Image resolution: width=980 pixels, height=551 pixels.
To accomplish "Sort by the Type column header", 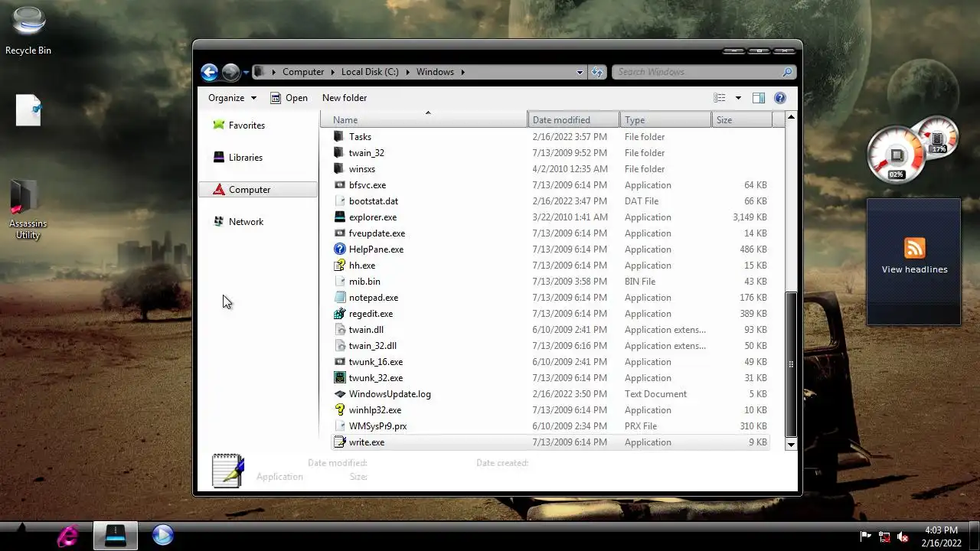I will click(x=665, y=120).
